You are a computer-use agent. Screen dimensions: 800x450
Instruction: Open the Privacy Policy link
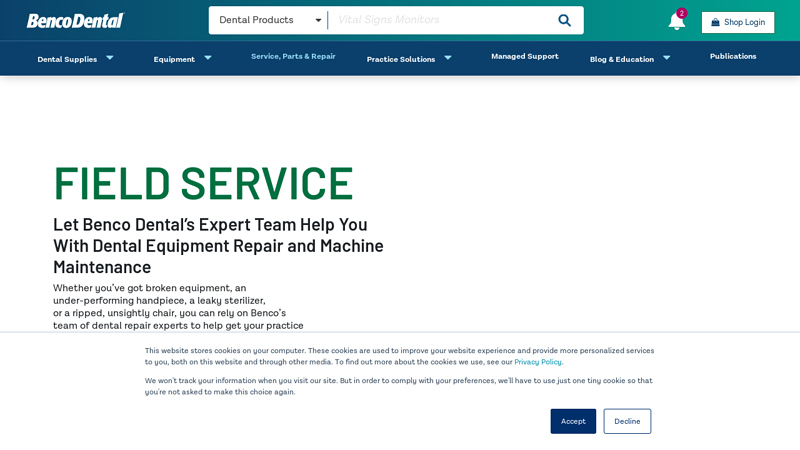pyautogui.click(x=538, y=362)
